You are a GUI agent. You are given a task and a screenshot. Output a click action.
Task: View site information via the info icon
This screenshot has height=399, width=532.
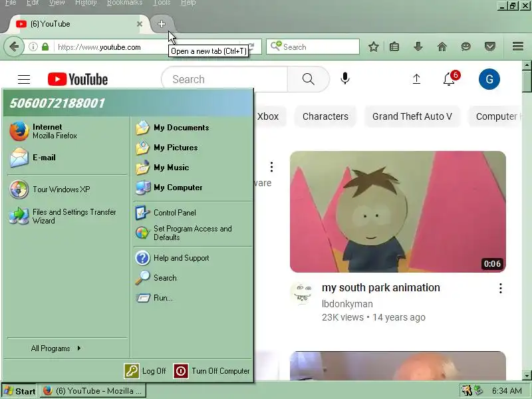[x=33, y=47]
